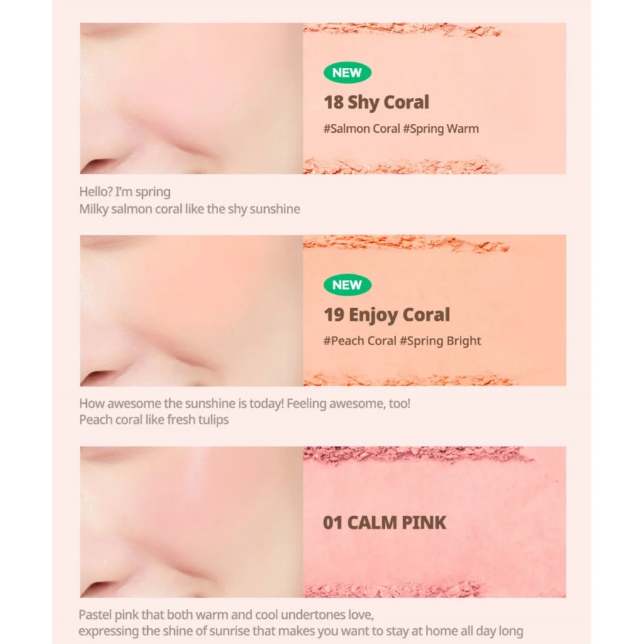Image resolution: width=644 pixels, height=644 pixels.
Task: Click the green NEW badge above Enjoy Coral
Action: [x=347, y=285]
